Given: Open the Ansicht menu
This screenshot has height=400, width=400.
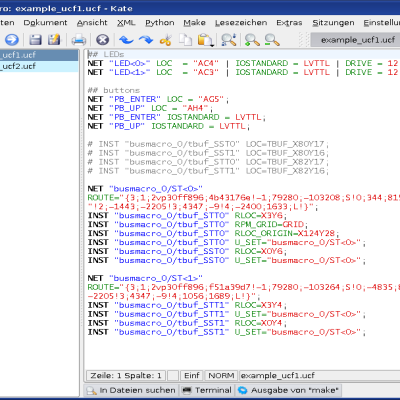Looking at the screenshot, I should [x=92, y=23].
